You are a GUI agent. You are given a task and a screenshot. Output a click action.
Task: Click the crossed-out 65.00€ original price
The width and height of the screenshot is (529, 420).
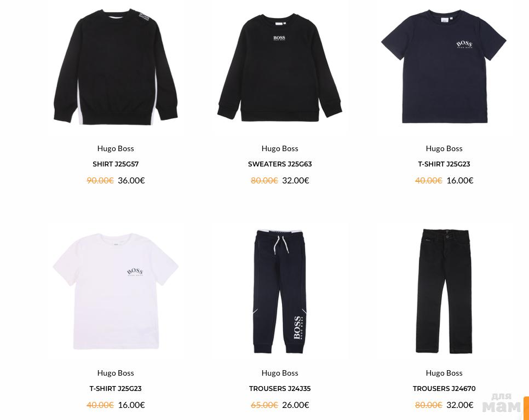(264, 405)
